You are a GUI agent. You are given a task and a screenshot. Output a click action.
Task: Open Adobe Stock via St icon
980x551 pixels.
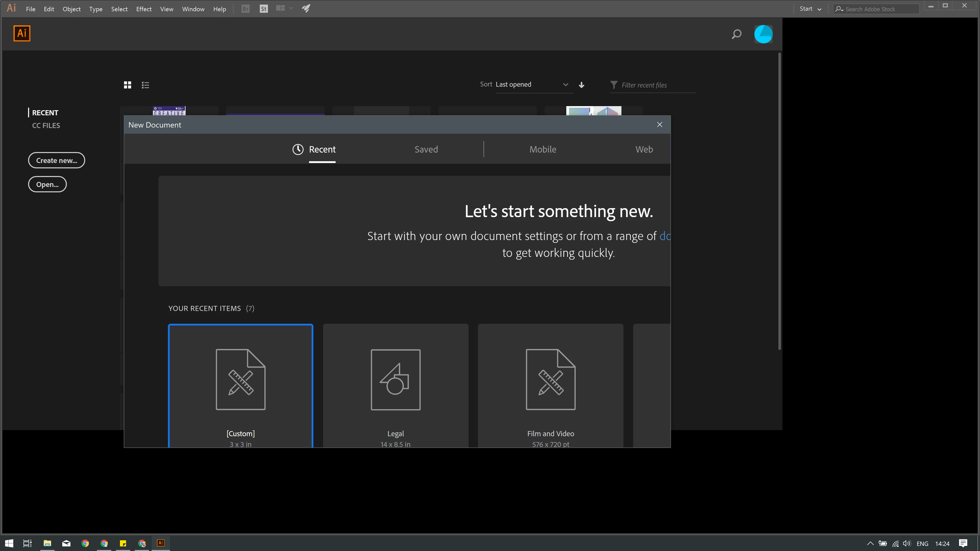click(x=264, y=9)
